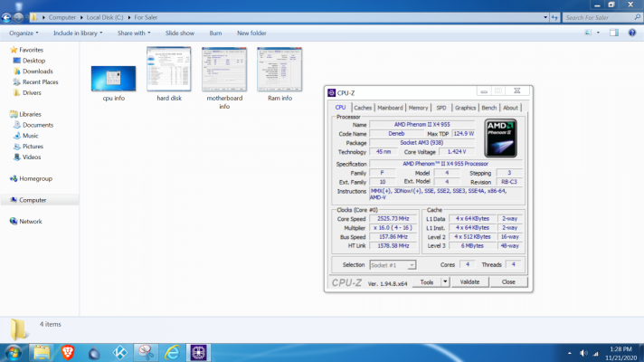This screenshot has width=644, height=362.
Task: Click Local Disk (C:) breadcrumb
Action: (x=105, y=17)
